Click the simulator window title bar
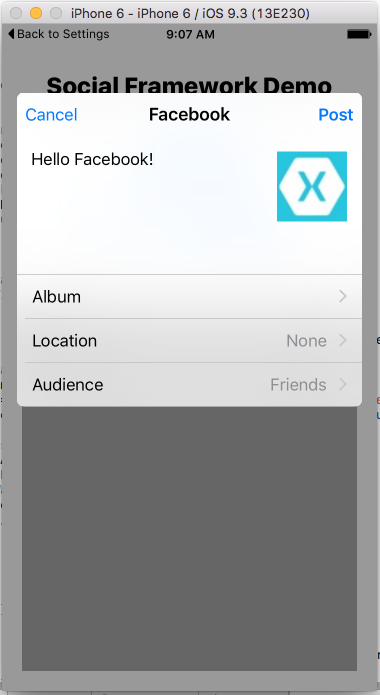This screenshot has height=695, width=380. point(190,13)
